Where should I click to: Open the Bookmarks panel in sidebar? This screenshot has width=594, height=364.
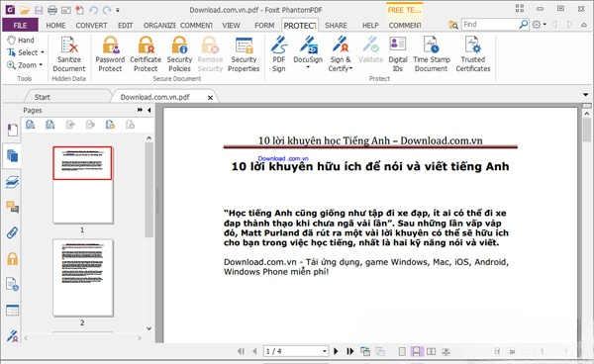tap(12, 130)
